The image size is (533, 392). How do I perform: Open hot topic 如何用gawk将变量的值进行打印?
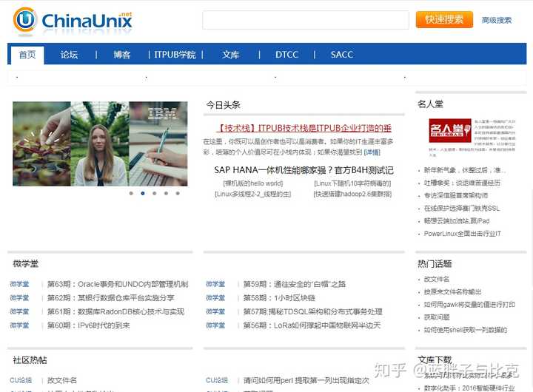pos(469,305)
